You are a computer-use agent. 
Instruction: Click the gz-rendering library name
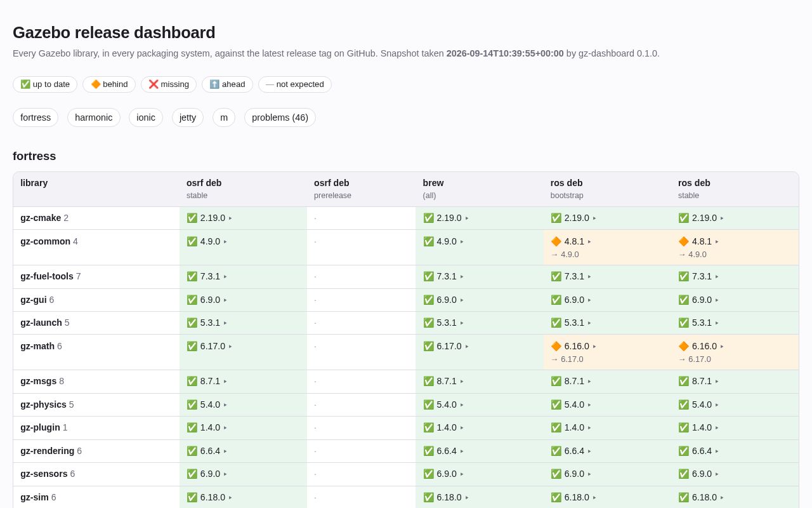[x=48, y=451]
